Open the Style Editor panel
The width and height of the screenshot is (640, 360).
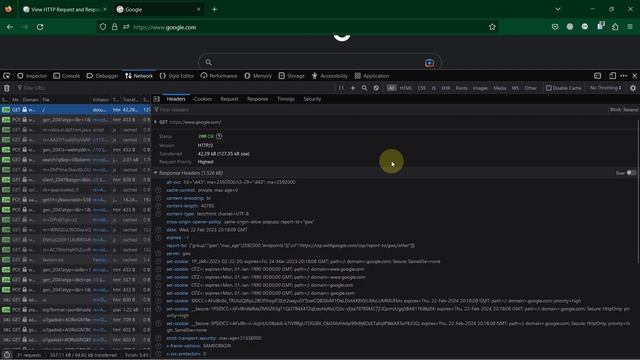(177, 76)
